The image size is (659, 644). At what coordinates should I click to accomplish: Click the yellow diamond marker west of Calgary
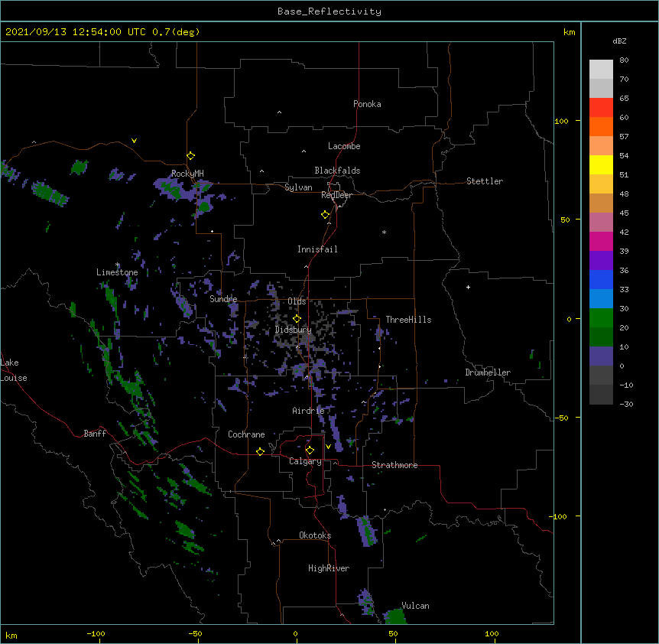point(260,451)
